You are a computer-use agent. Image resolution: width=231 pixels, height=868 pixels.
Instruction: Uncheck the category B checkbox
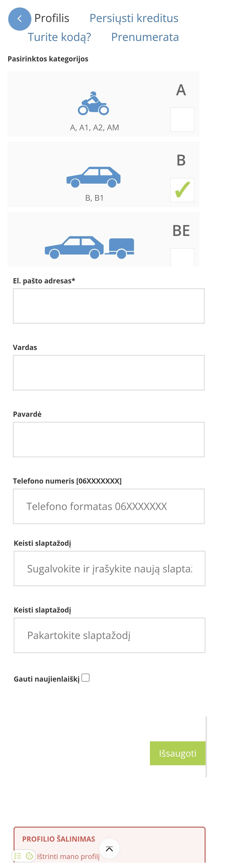(182, 190)
